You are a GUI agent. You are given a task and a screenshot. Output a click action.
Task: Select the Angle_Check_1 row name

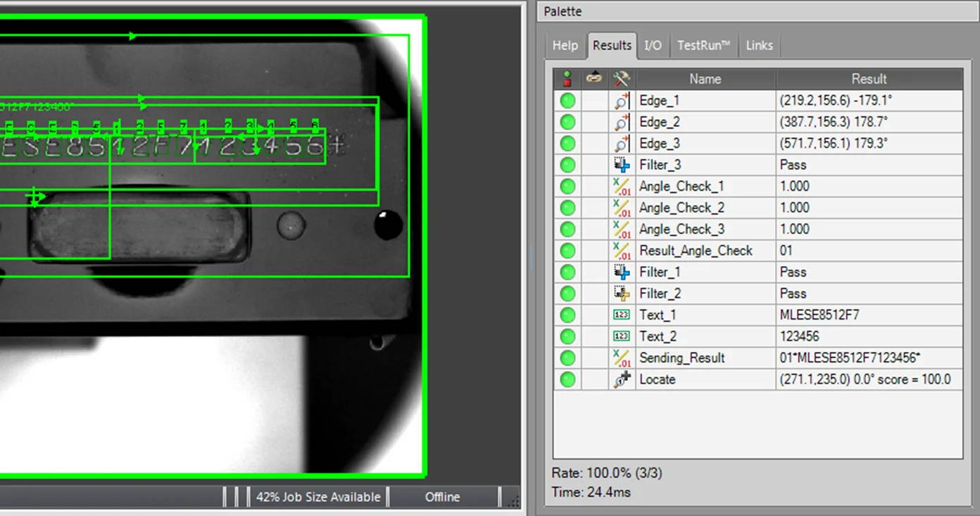pos(681,187)
